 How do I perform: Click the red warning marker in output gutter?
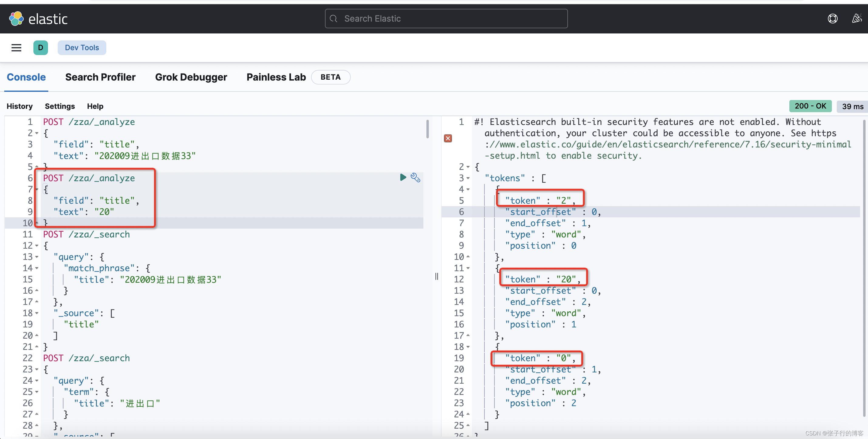click(448, 138)
